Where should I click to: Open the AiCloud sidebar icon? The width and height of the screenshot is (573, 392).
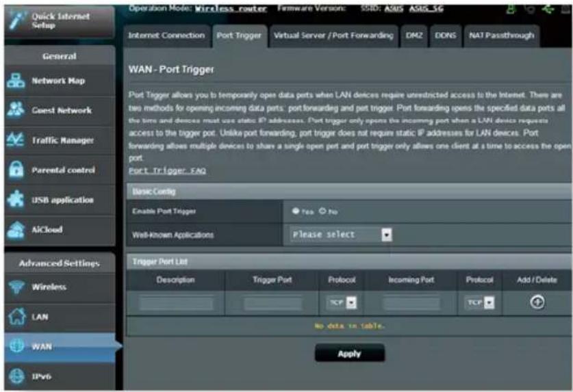point(16,229)
